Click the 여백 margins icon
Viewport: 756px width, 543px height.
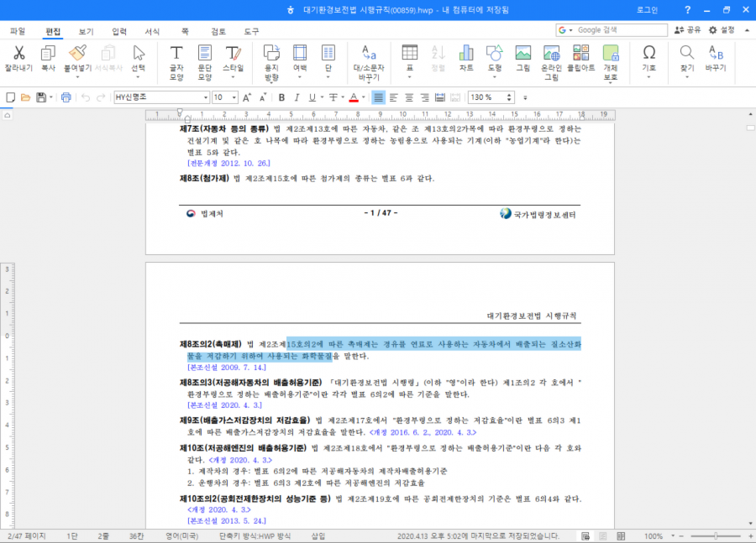[x=300, y=53]
